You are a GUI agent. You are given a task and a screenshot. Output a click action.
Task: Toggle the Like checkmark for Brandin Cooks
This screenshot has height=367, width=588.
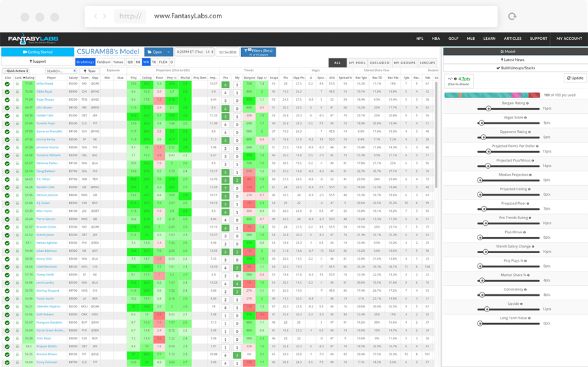coord(7,227)
